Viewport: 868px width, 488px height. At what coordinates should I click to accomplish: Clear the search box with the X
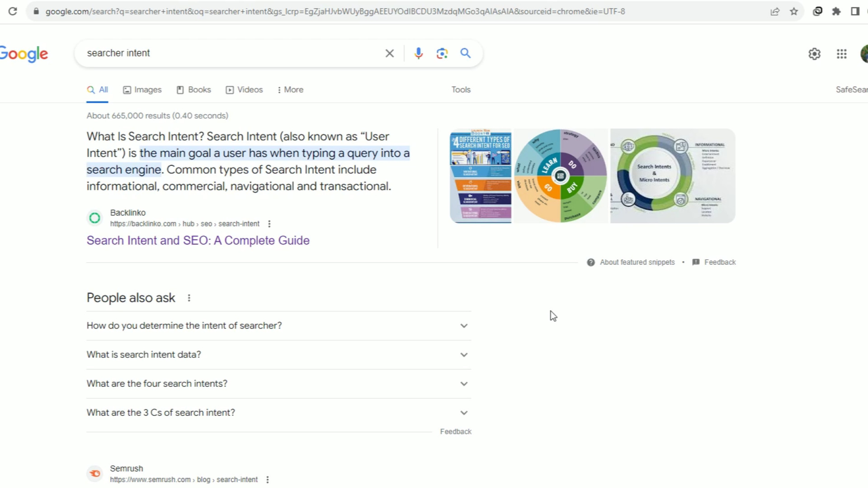390,53
